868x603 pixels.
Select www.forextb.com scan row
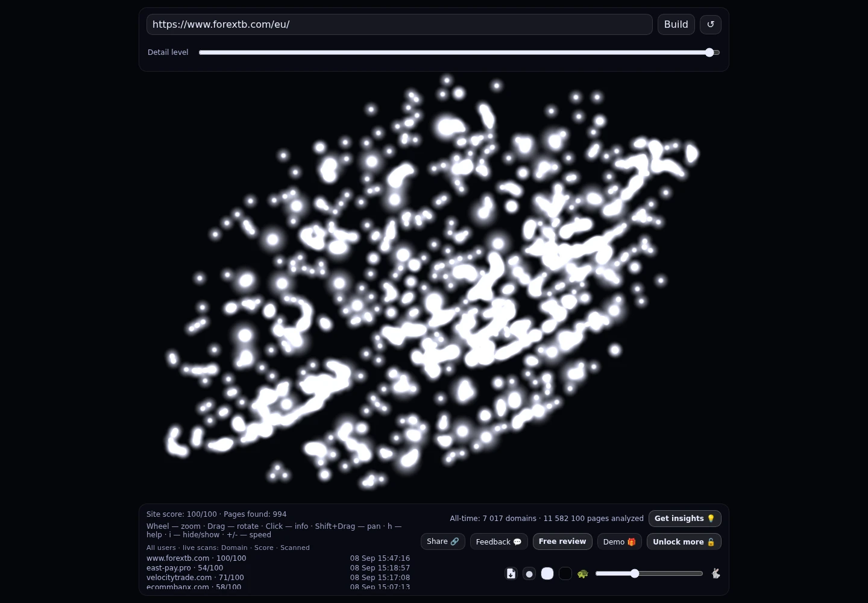pos(278,558)
